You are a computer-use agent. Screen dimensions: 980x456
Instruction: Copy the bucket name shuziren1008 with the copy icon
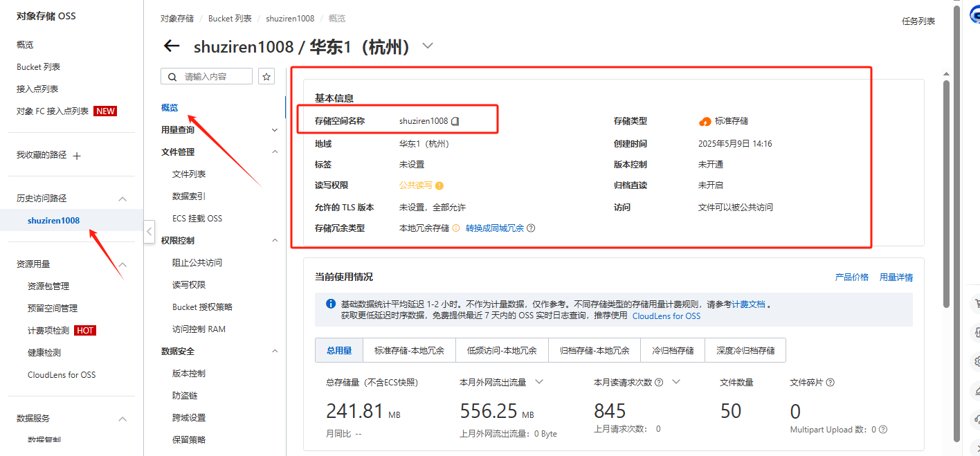click(455, 121)
